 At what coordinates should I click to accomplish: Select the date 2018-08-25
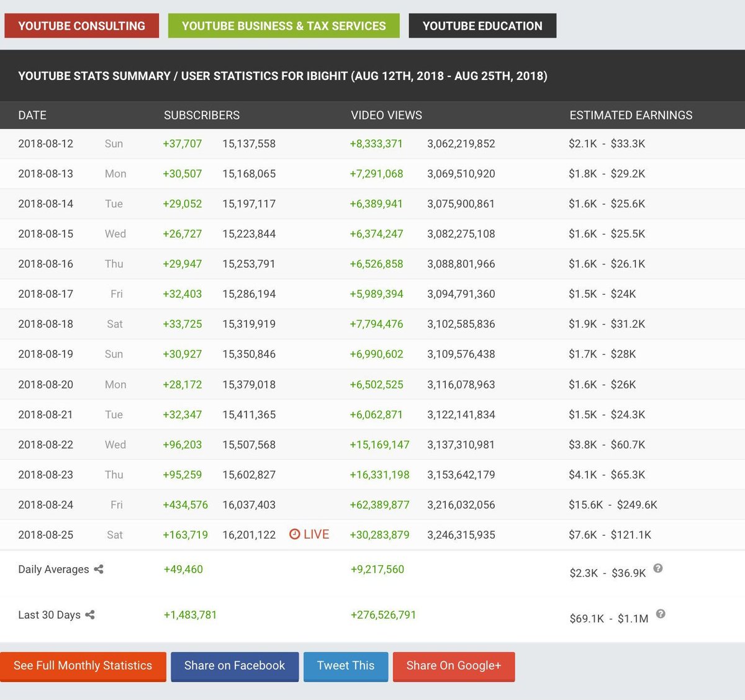[x=45, y=535]
